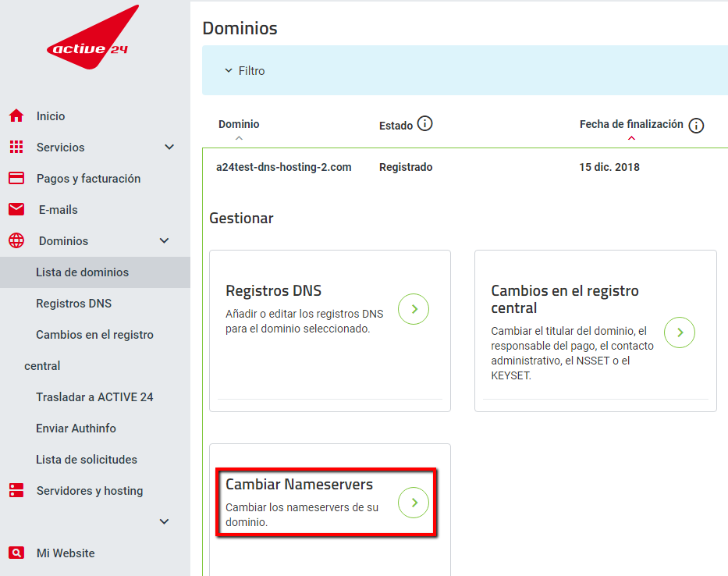Viewport: 728px width, 576px height.
Task: Click the green arrow on Cambiar Nameservers card
Action: [414, 503]
